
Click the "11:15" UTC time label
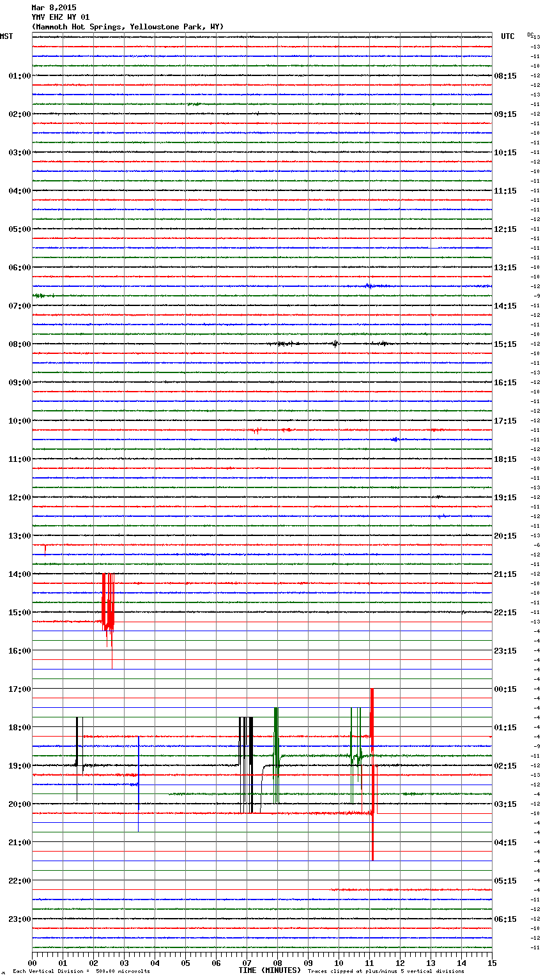(505, 190)
